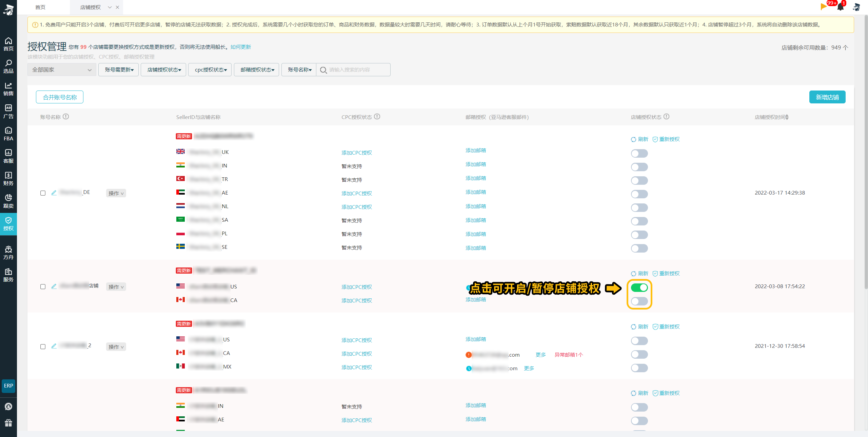868x437 pixels.
Task: Open the 账号需更新 filter dropdown
Action: click(x=119, y=69)
